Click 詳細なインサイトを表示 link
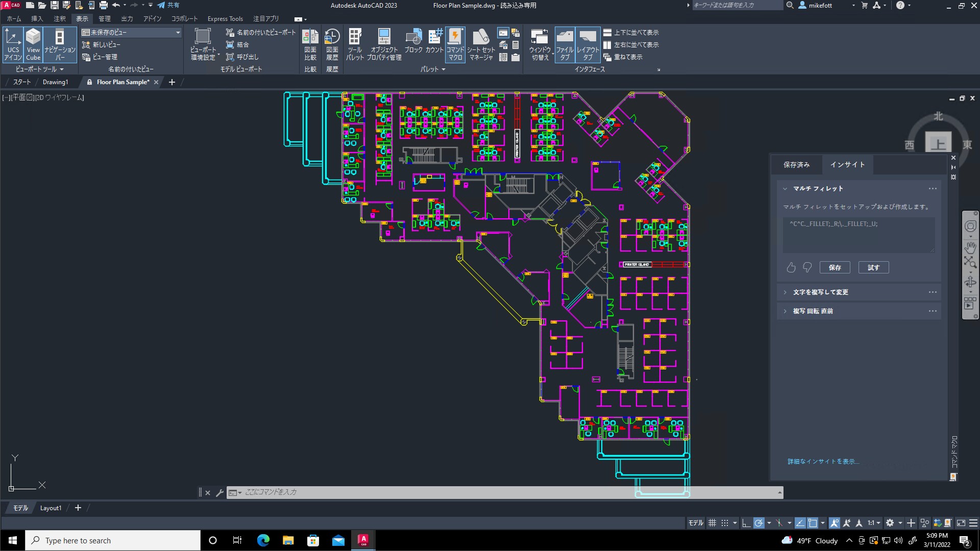 click(x=823, y=461)
